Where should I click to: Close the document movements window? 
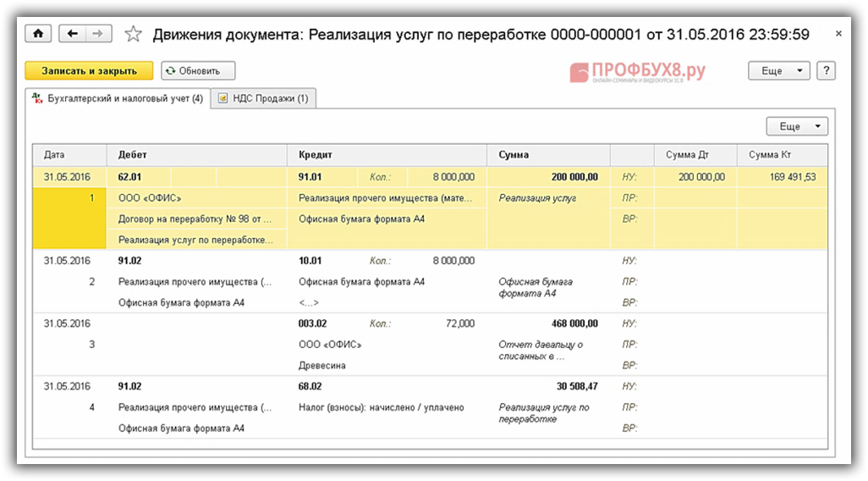point(838,35)
